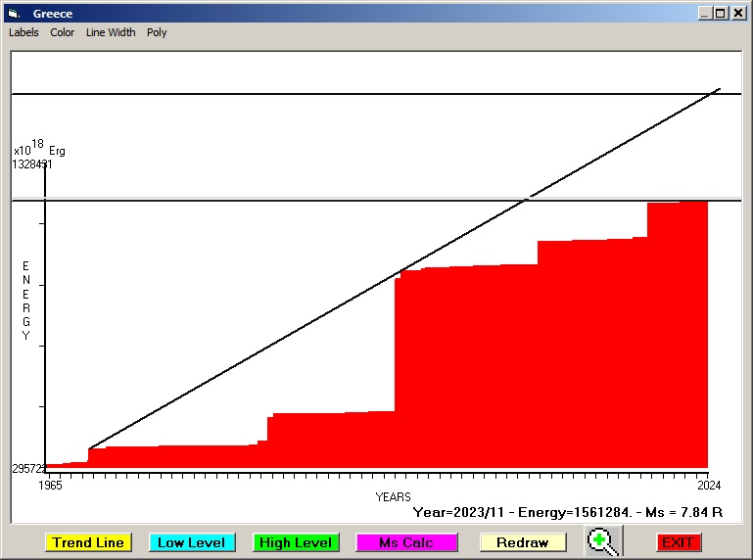This screenshot has width=753, height=560.
Task: Click the 1965 start year label
Action: [50, 486]
